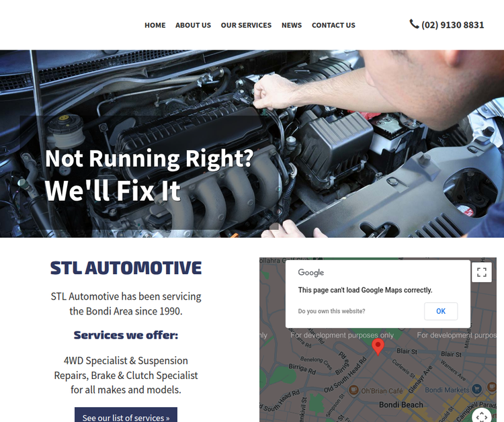Click the Bondi Markets shopping icon

point(476,390)
